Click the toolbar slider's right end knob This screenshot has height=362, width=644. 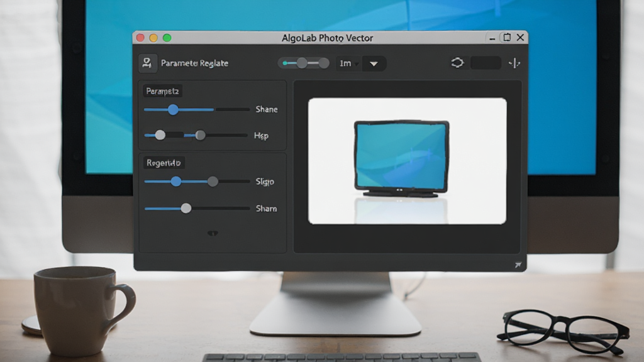click(x=324, y=63)
